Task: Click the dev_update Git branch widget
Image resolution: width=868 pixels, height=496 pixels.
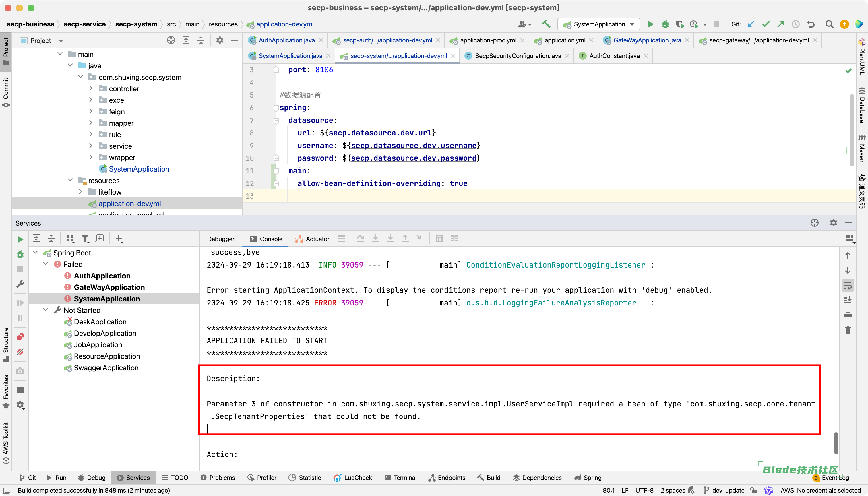Action: coord(724,490)
